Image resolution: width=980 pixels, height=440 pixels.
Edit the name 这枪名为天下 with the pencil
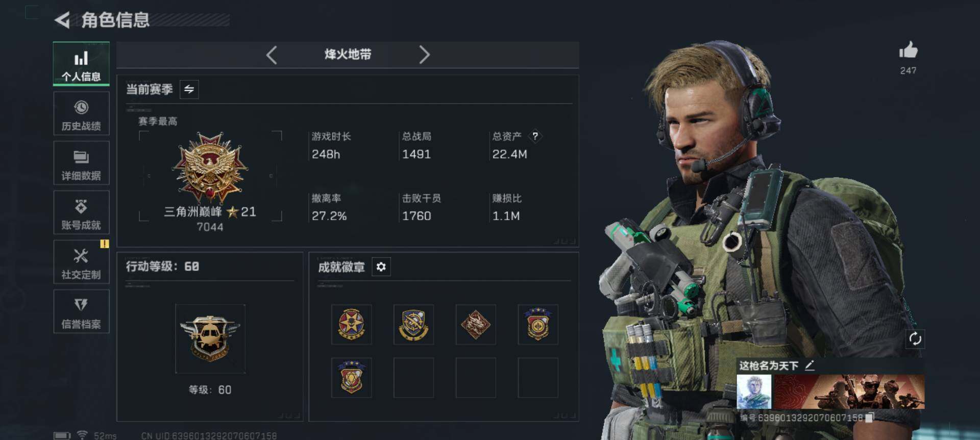810,365
